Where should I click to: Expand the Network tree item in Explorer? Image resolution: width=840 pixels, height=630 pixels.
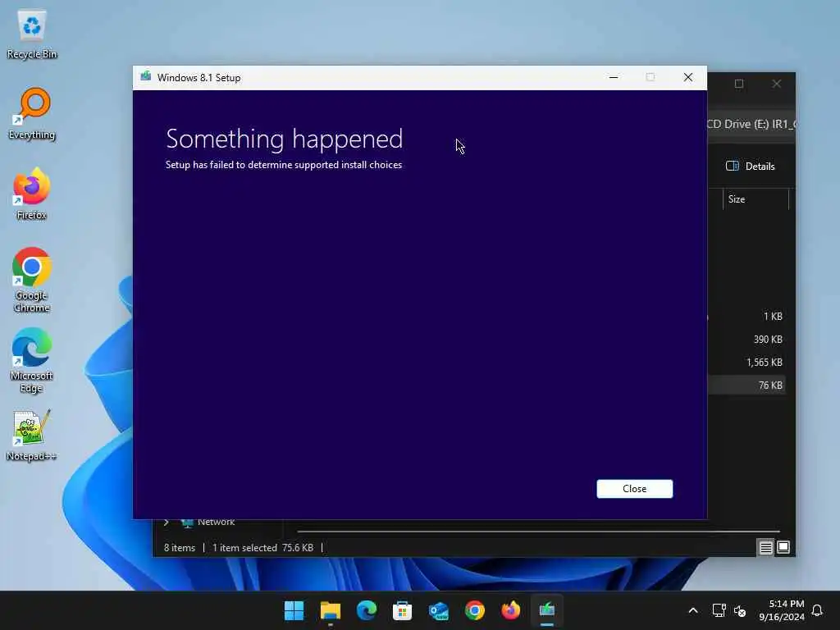(166, 523)
